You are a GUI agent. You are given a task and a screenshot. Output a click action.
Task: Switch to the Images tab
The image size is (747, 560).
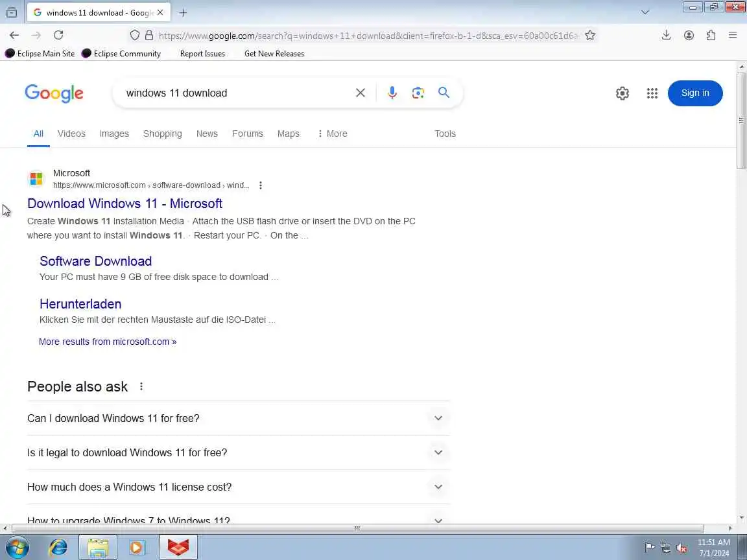(x=114, y=134)
